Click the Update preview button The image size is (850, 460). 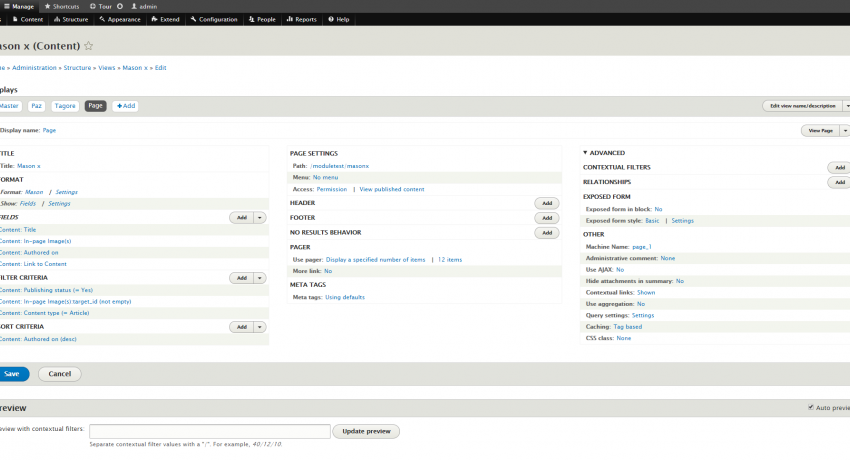[x=366, y=431]
